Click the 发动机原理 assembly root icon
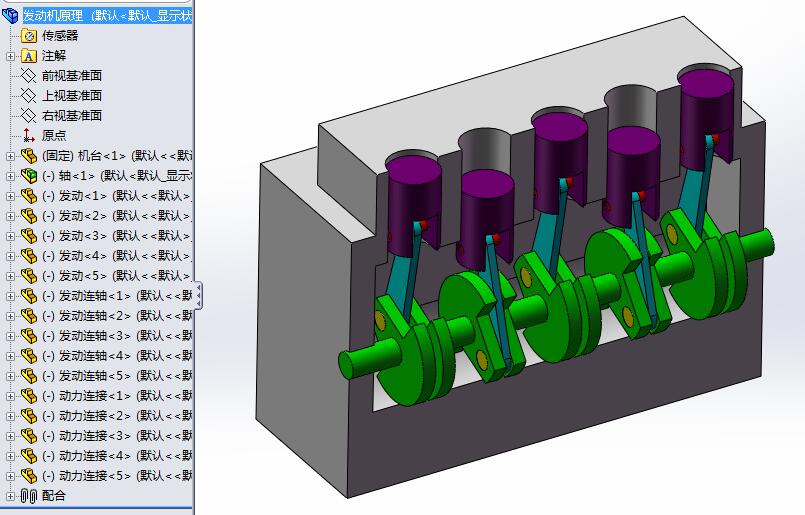Viewport: 805px width, 515px height. point(10,16)
